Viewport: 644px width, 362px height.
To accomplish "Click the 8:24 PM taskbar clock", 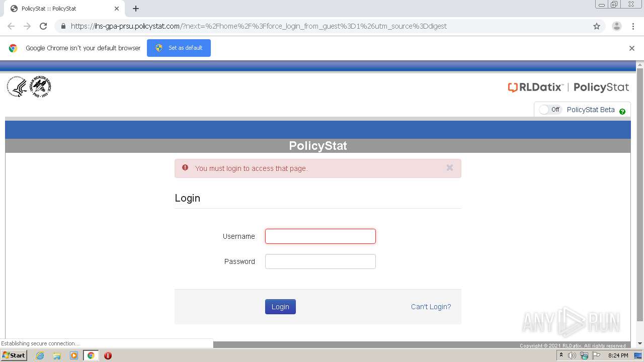I will 618,355.
